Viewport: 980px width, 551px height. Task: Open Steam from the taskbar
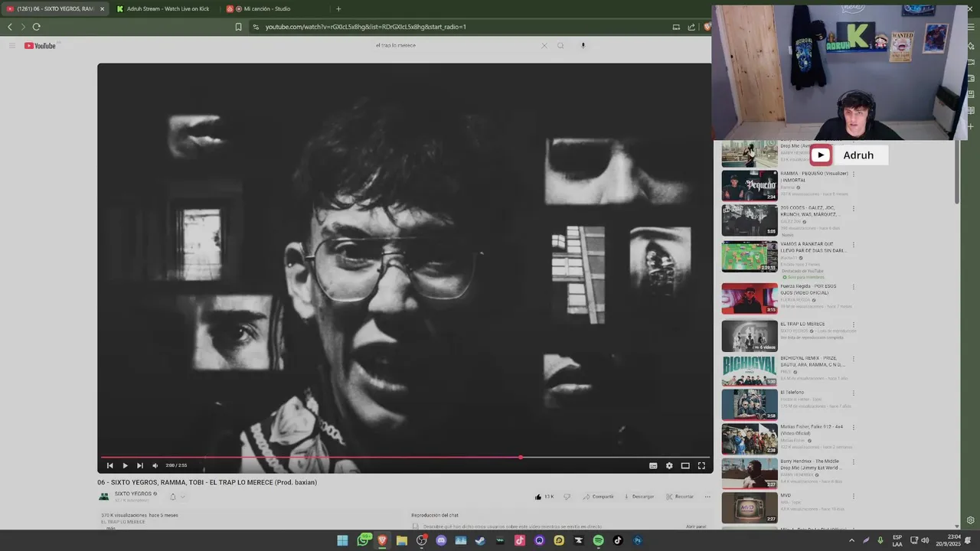click(480, 540)
